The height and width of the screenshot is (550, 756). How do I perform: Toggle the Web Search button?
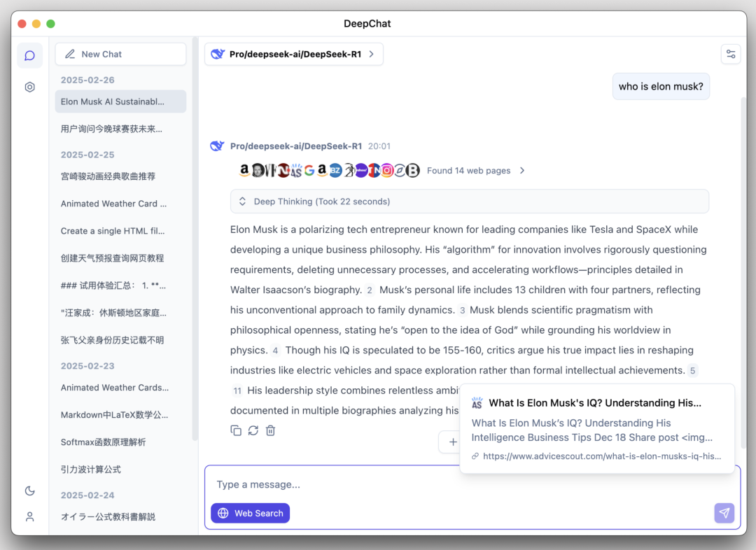(x=250, y=514)
